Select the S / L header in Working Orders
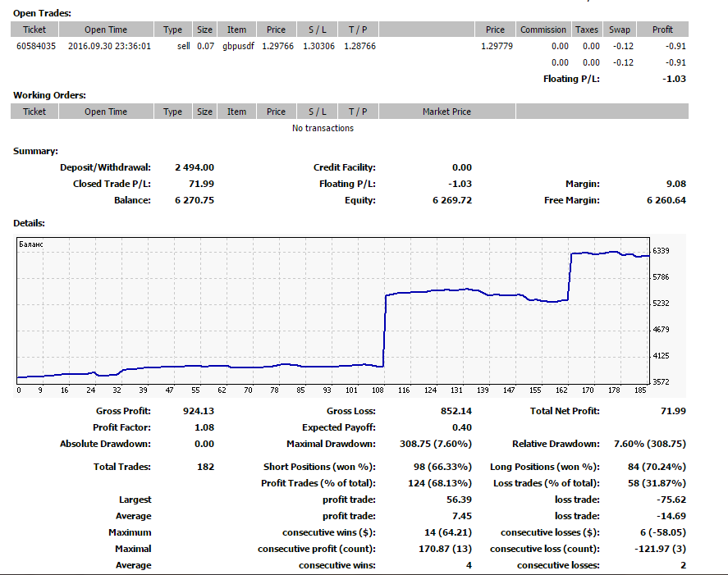Image resolution: width=728 pixels, height=575 pixels. point(318,112)
